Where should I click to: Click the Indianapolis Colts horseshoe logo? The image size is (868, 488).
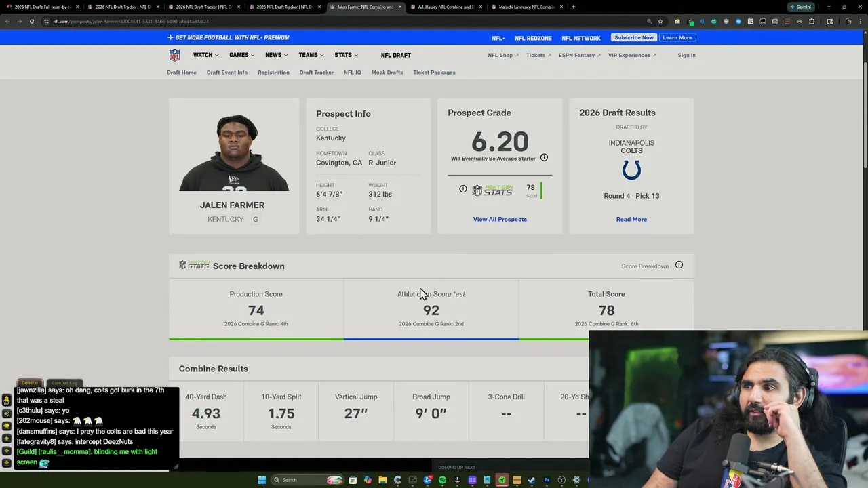click(x=631, y=169)
